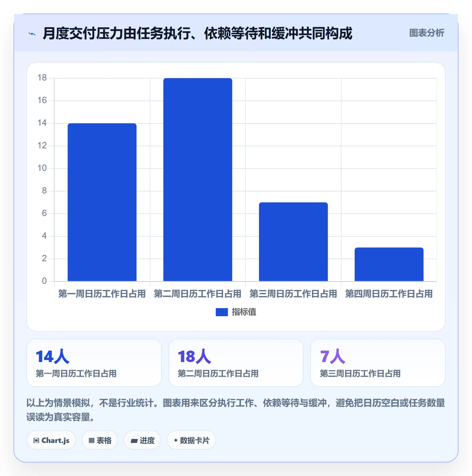Click the 图表分析 label in the header
Image resolution: width=472 pixels, height=476 pixels.
426,33
